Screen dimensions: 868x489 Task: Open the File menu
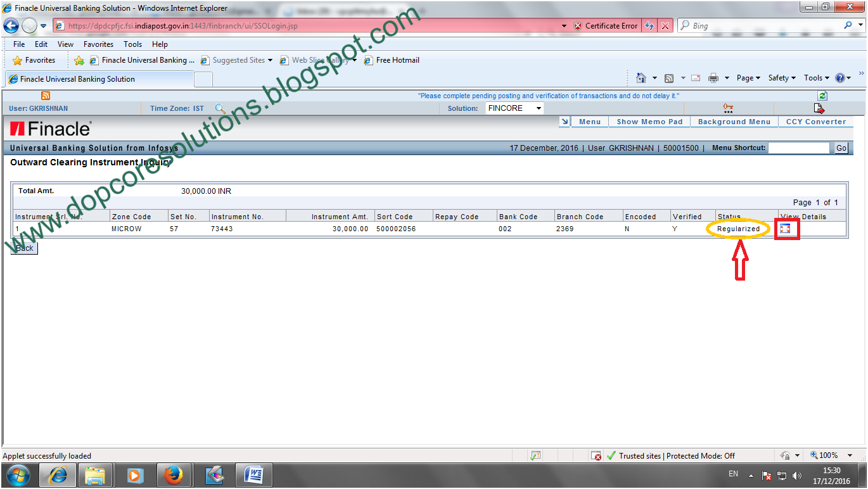[19, 44]
